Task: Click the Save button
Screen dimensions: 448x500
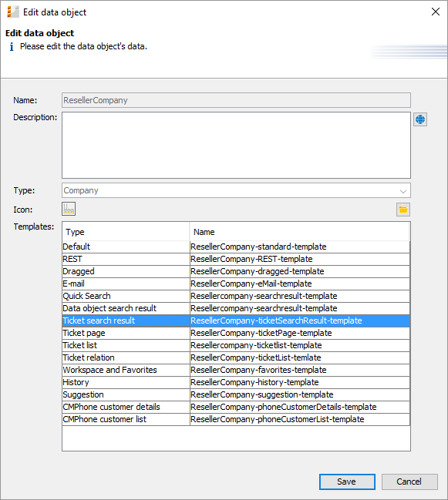Action: click(x=347, y=482)
